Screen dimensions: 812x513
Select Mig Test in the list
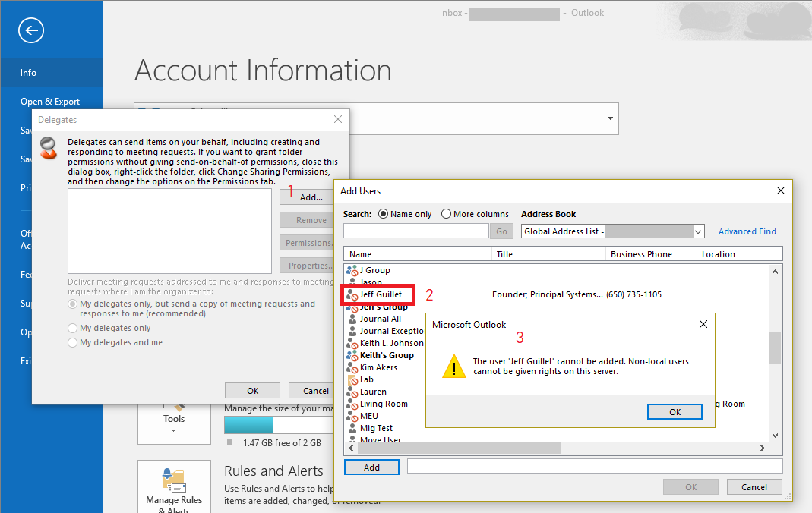[x=377, y=429]
